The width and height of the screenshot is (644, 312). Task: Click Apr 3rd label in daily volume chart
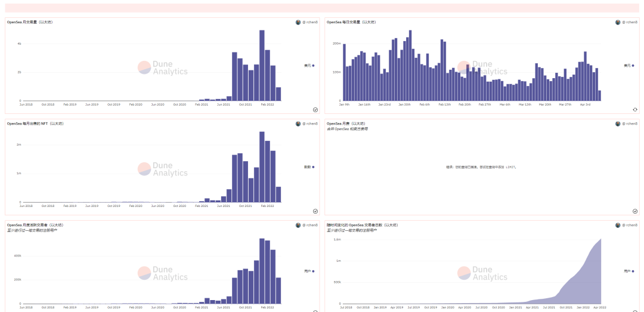point(586,104)
